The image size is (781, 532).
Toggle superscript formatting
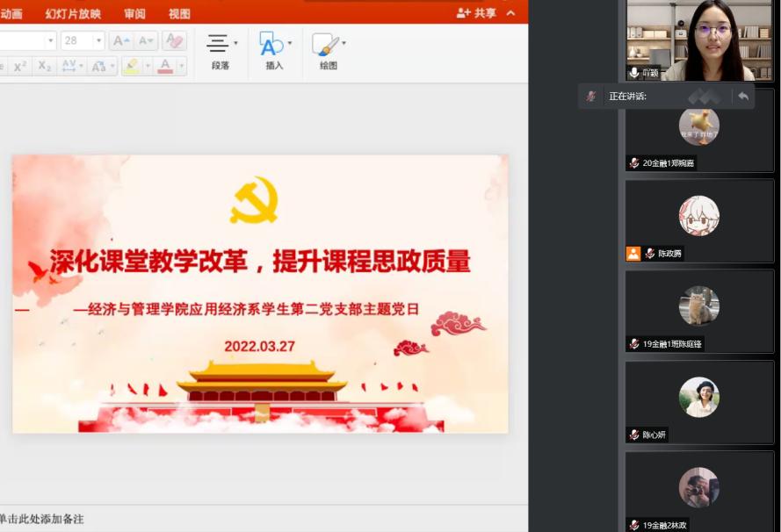coord(19,66)
